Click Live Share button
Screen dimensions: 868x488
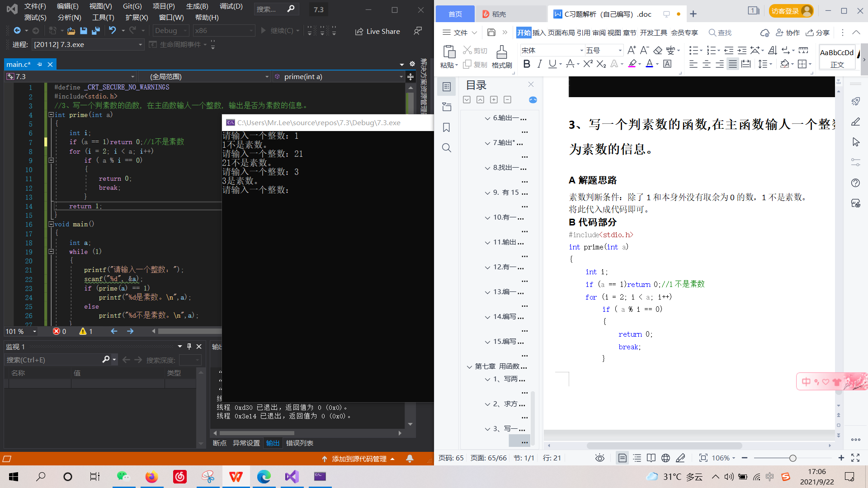377,31
